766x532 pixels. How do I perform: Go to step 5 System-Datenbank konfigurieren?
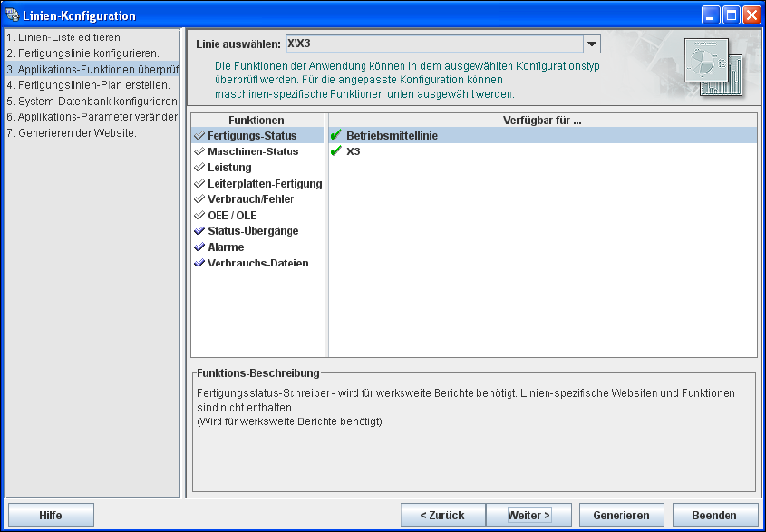point(92,102)
